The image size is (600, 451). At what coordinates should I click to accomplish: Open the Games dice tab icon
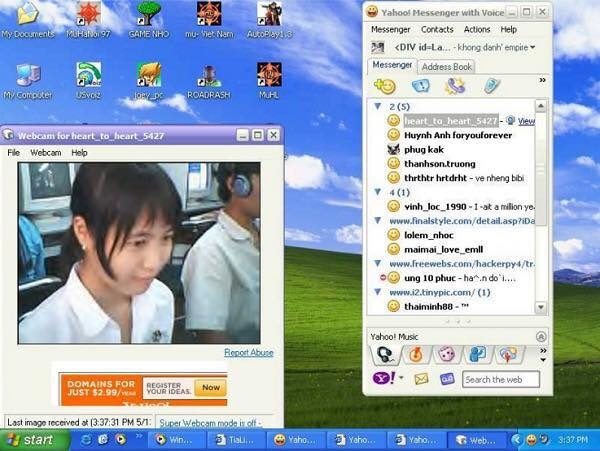click(446, 355)
